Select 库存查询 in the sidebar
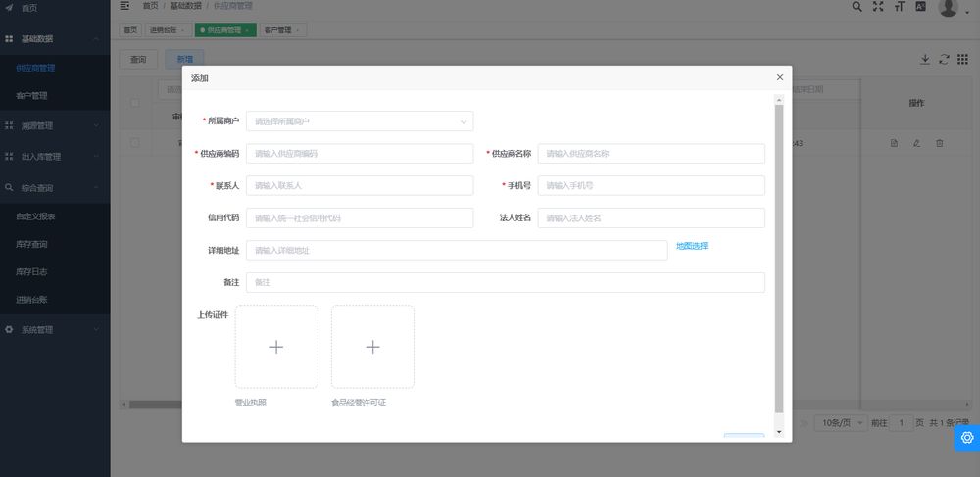The width and height of the screenshot is (980, 477). point(32,244)
